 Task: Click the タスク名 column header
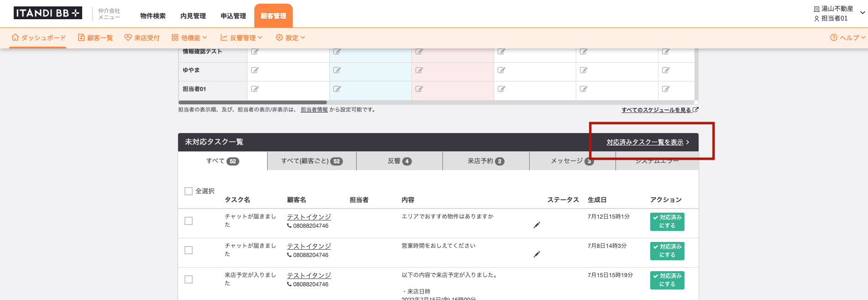coord(237,200)
